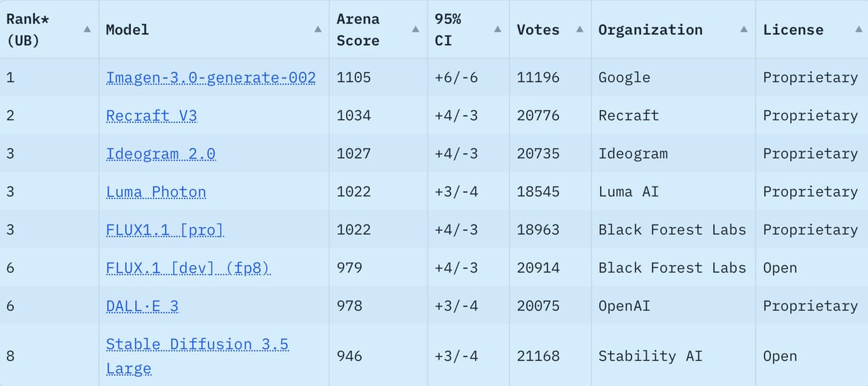Open FLUX1.1 [pro] model link

165,230
